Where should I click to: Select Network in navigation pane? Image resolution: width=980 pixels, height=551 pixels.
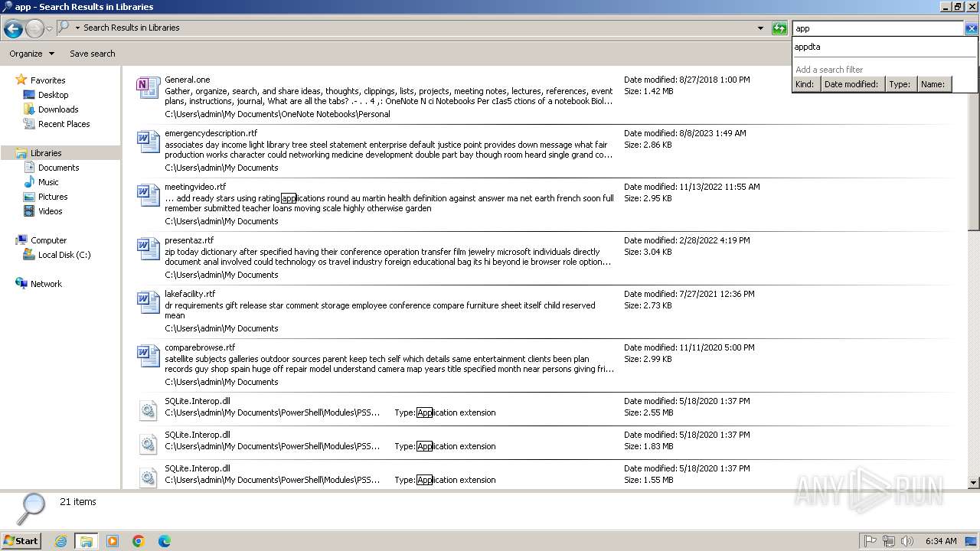click(x=46, y=284)
